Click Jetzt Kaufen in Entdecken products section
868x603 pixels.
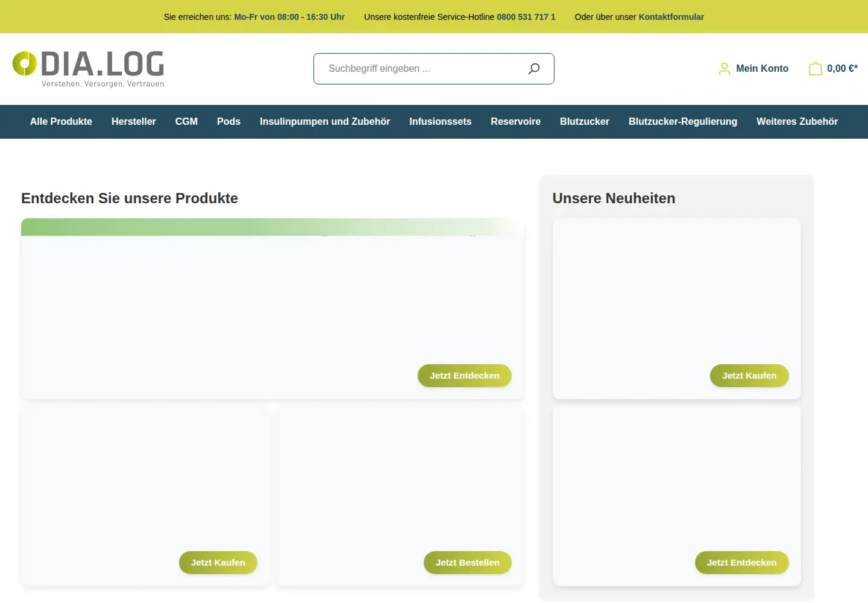[x=218, y=563]
